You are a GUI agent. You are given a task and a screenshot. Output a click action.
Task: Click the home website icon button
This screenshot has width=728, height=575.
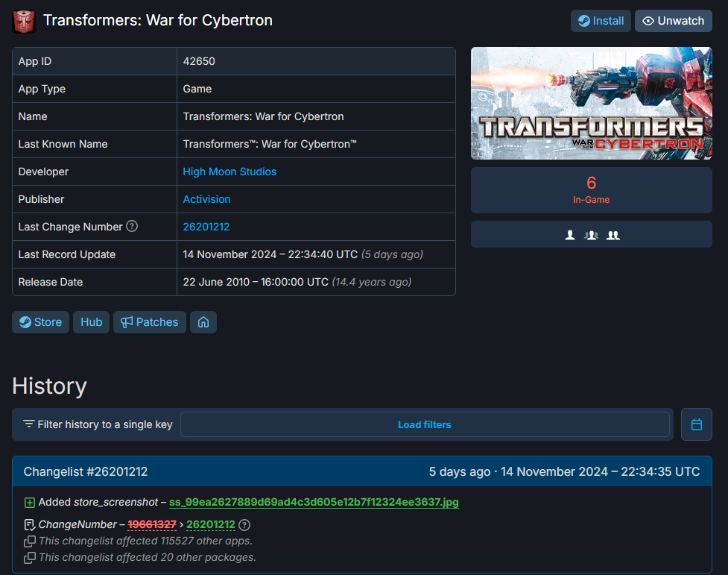203,322
